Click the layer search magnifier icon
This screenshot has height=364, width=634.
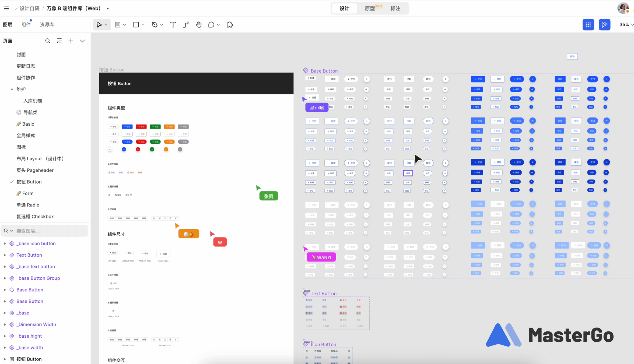coord(6,231)
